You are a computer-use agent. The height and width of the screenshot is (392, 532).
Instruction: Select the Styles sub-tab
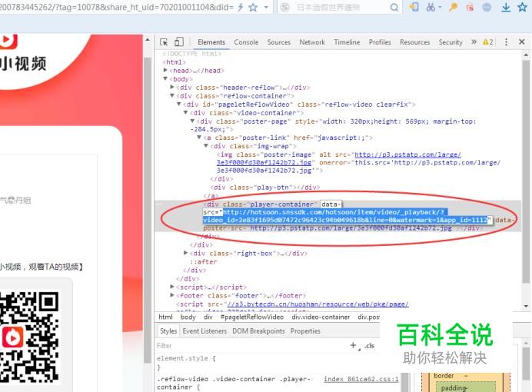pos(168,331)
